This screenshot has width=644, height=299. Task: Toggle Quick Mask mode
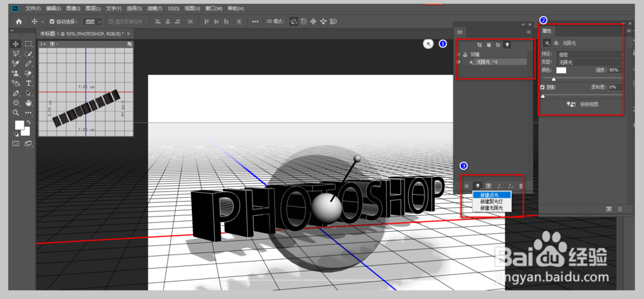[x=16, y=144]
